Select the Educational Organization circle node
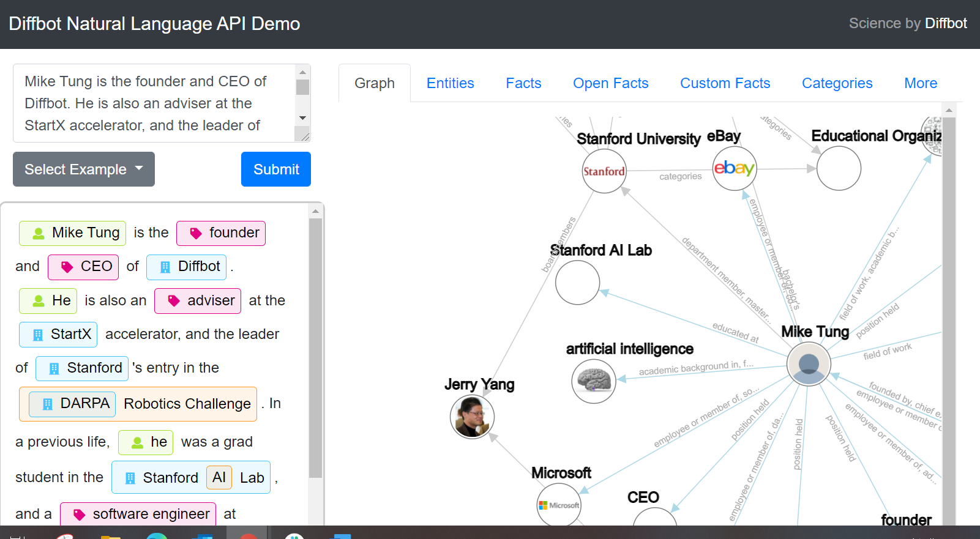Screen dimensions: 980x539 (839, 168)
